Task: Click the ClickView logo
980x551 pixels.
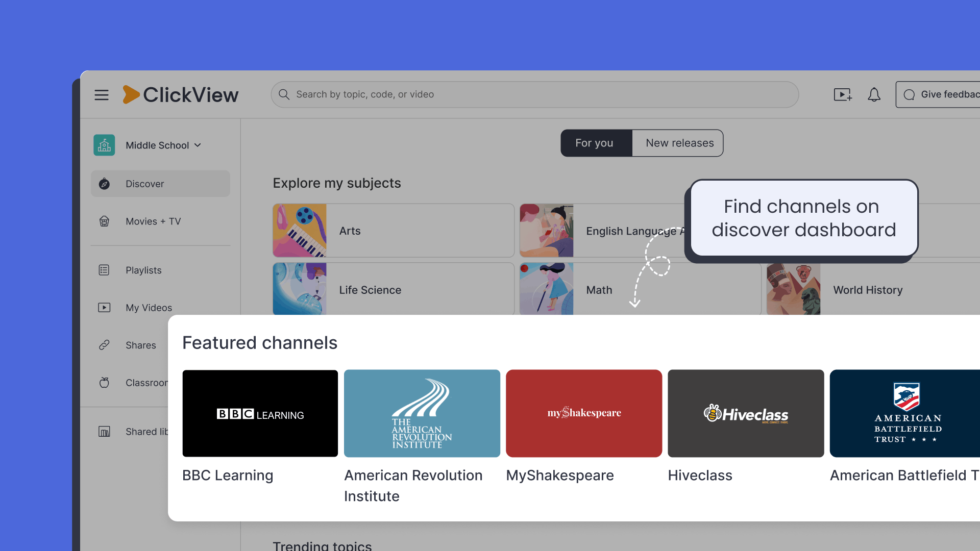Action: tap(181, 95)
